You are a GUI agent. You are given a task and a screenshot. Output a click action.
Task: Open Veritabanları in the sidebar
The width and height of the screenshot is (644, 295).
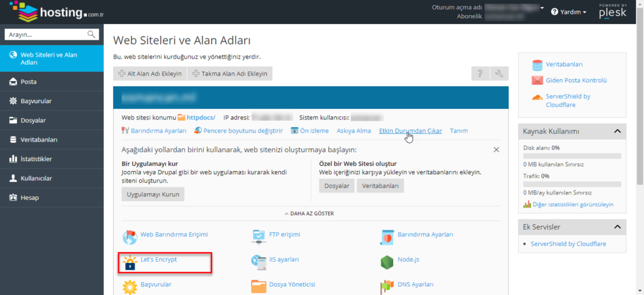(x=52, y=140)
